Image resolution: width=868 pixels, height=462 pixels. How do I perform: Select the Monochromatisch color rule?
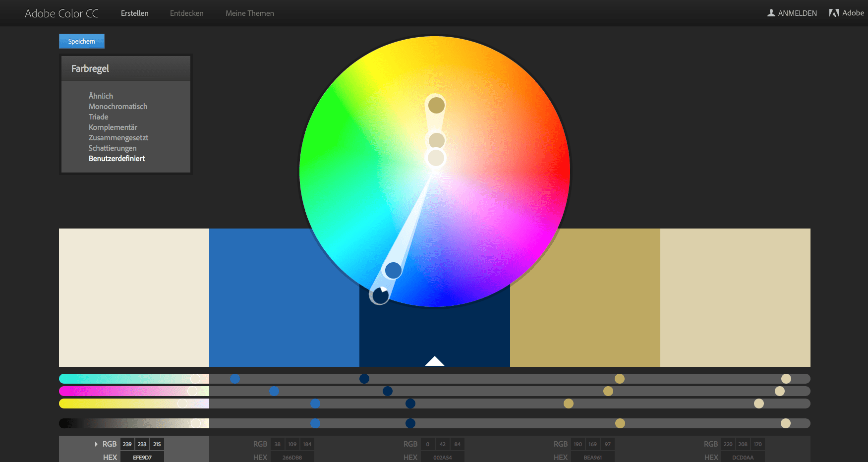click(x=117, y=107)
